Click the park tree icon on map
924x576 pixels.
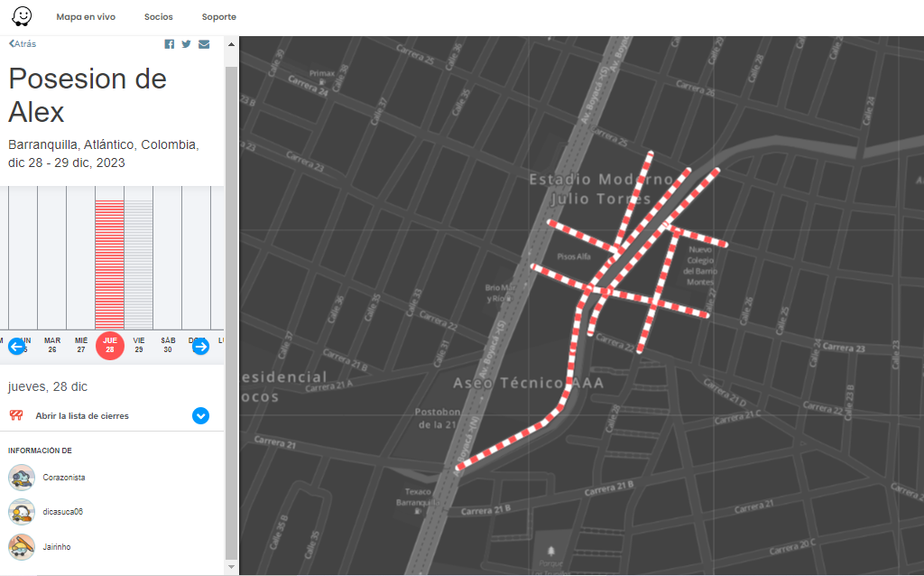tap(551, 552)
